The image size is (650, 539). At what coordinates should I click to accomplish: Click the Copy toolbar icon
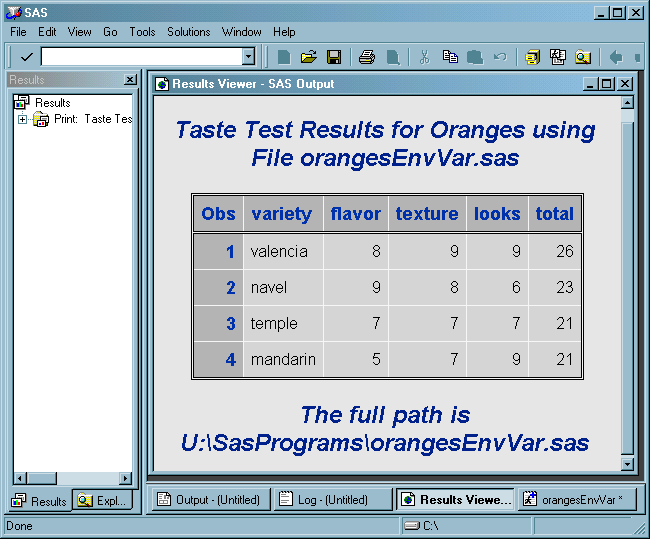450,57
